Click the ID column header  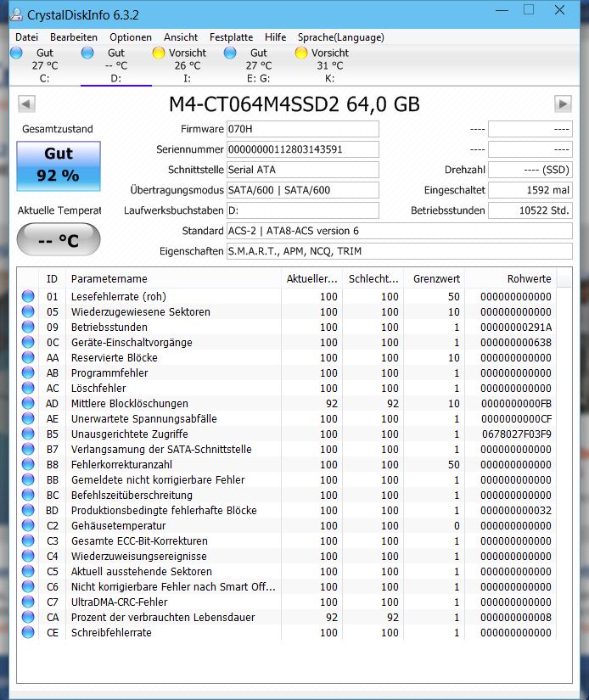coord(53,279)
